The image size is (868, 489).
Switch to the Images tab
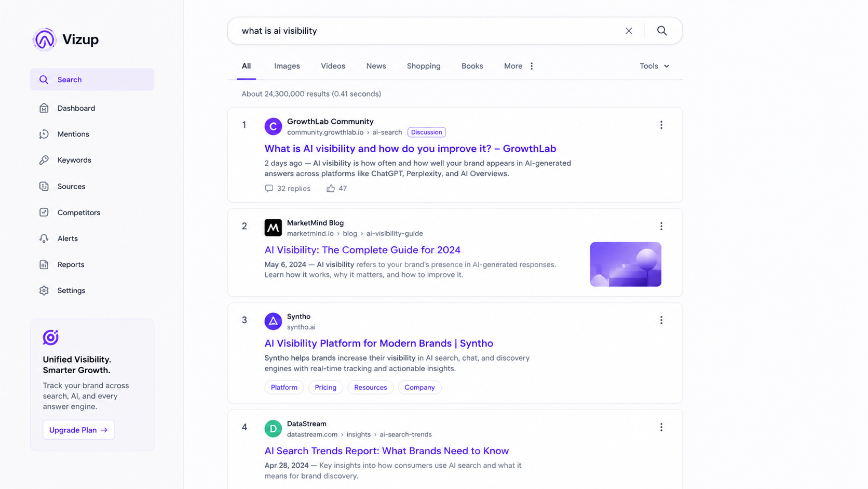[x=287, y=66]
